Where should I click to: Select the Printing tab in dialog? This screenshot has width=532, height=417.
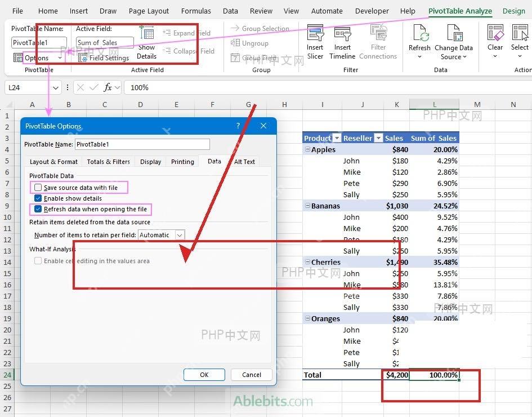(182, 162)
